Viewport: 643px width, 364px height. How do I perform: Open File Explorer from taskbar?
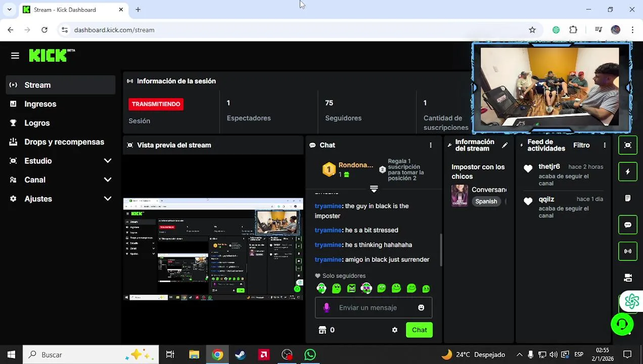tap(194, 355)
